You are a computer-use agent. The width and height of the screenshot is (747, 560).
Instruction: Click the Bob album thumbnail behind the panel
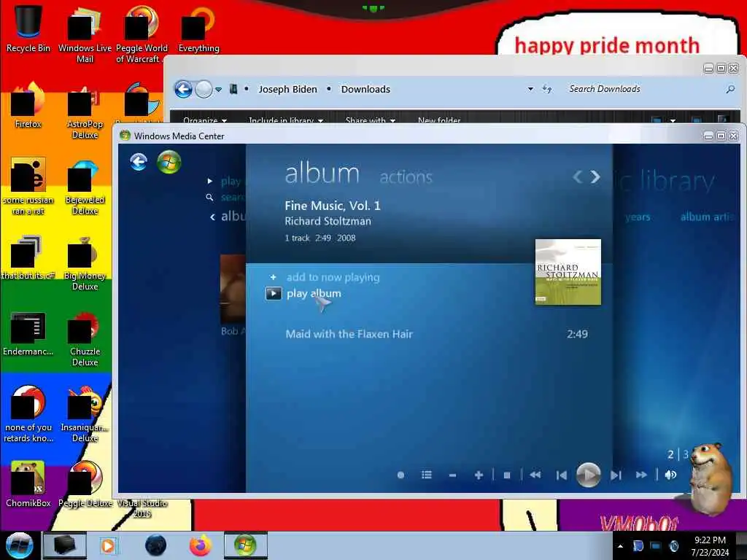point(233,289)
